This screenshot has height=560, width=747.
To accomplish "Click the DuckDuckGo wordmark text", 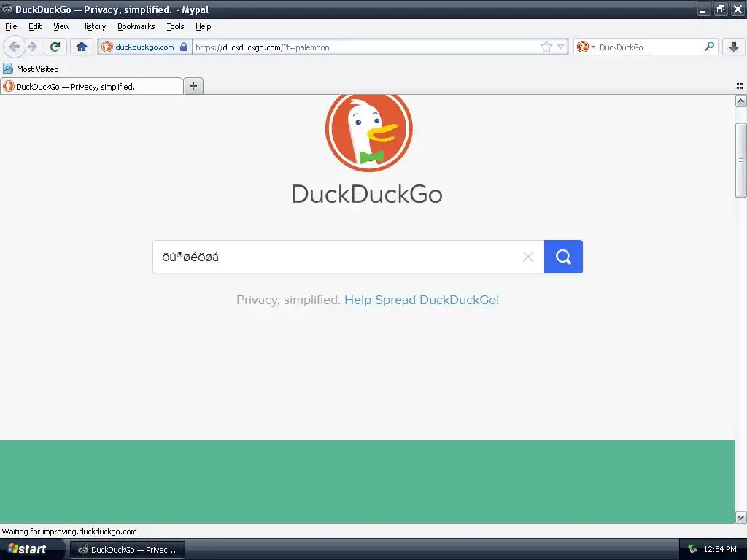I will click(367, 194).
